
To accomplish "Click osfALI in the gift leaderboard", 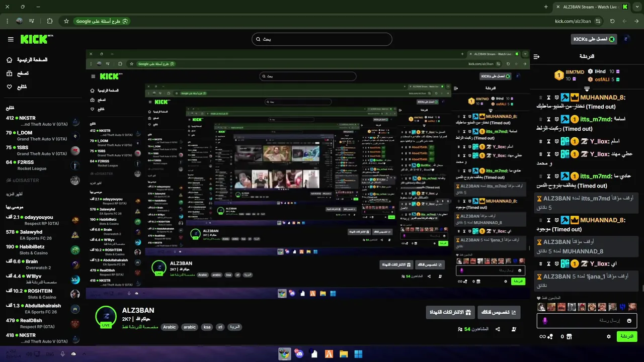I will [x=602, y=79].
